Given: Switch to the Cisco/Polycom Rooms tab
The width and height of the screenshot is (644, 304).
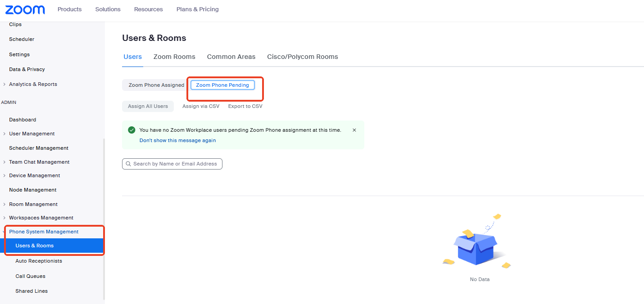Looking at the screenshot, I should click(303, 57).
